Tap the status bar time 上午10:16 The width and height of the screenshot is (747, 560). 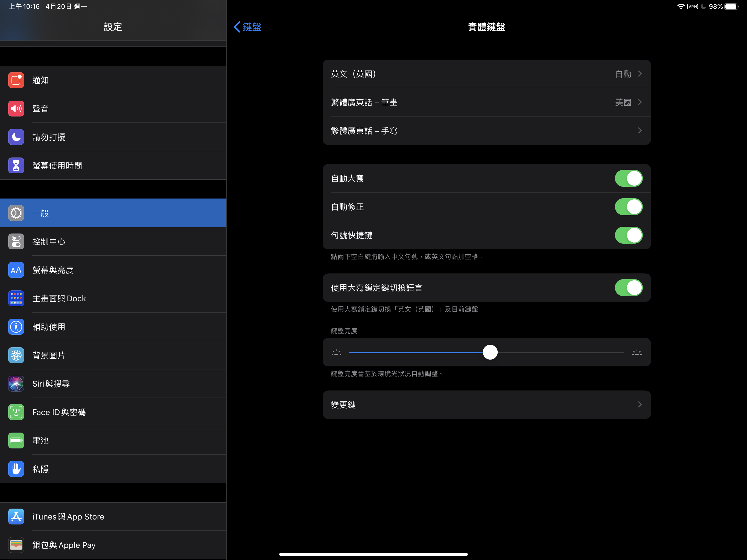(x=24, y=6)
